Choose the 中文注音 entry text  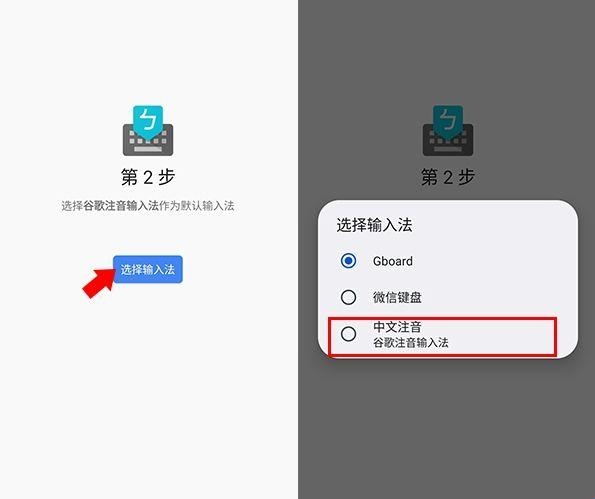pyautogui.click(x=397, y=327)
